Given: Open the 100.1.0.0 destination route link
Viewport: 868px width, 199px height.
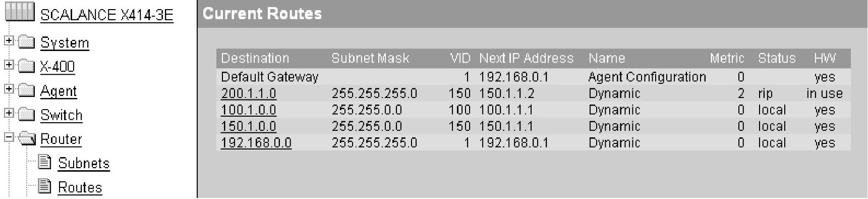Looking at the screenshot, I should (249, 110).
